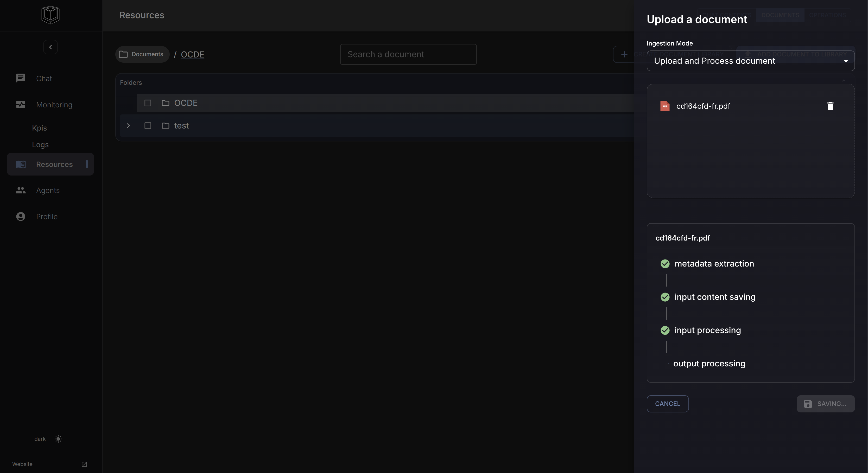
Task: Click the OCDE breadcrumb link
Action: 192,55
